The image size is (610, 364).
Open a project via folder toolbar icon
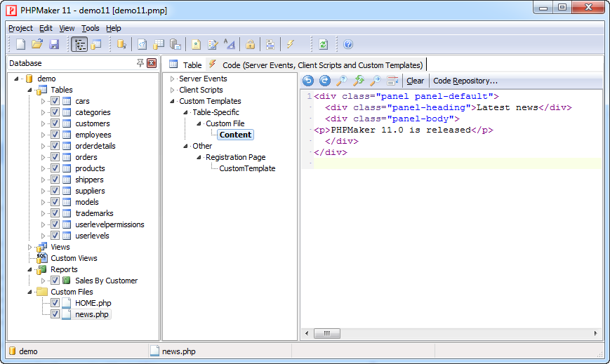tap(37, 44)
